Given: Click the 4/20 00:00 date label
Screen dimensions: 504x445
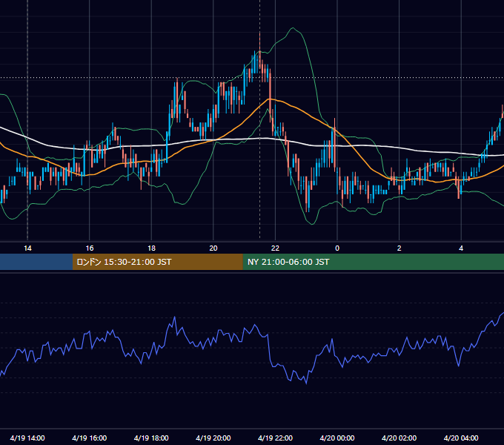Looking at the screenshot, I should [337, 438].
